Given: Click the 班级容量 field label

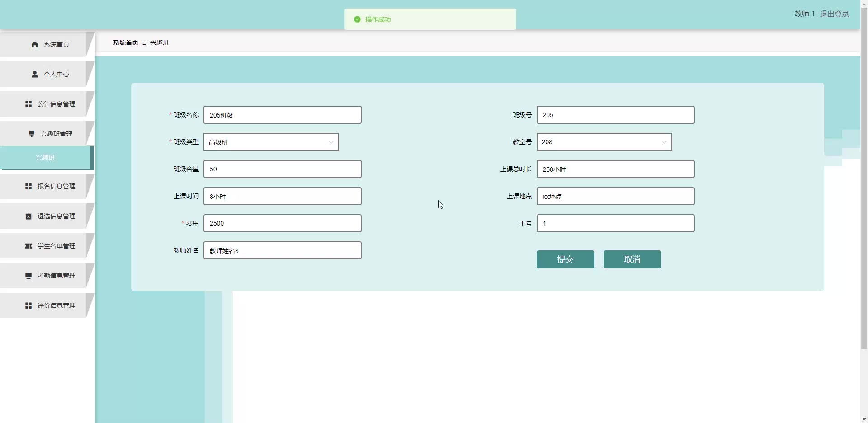Looking at the screenshot, I should click(x=186, y=169).
